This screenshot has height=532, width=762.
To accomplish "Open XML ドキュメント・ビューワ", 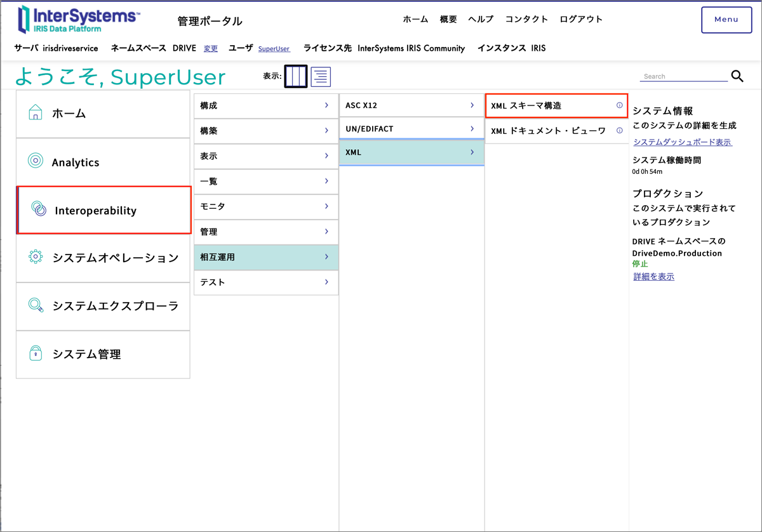I will click(x=557, y=131).
